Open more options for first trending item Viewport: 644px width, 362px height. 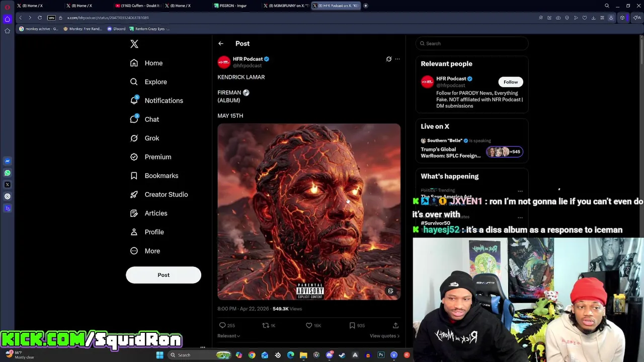(x=520, y=191)
